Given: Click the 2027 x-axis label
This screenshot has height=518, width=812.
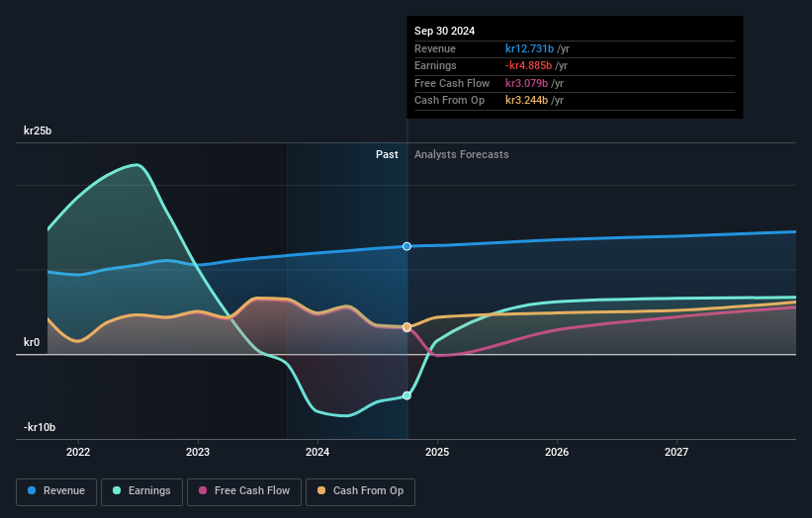Looking at the screenshot, I should coord(677,453).
